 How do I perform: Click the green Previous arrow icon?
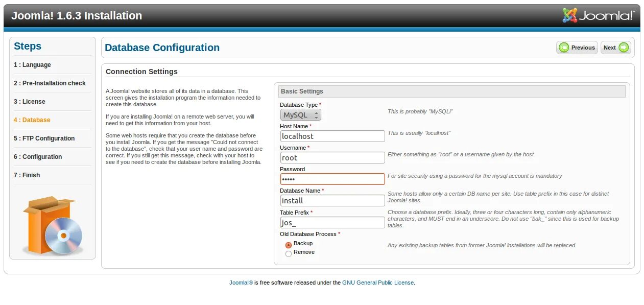pyautogui.click(x=564, y=48)
